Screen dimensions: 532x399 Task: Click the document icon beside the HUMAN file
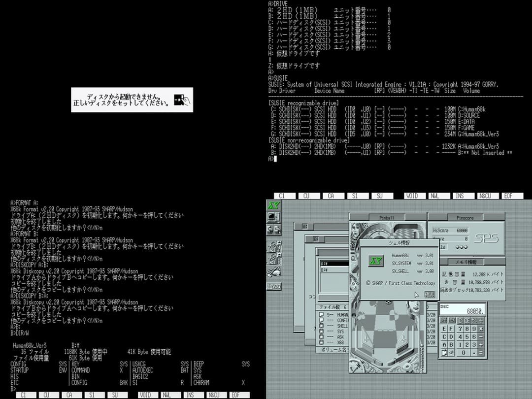[x=321, y=314]
